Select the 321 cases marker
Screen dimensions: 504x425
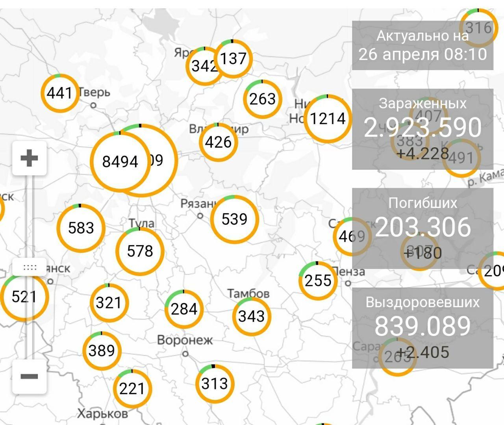pos(109,303)
